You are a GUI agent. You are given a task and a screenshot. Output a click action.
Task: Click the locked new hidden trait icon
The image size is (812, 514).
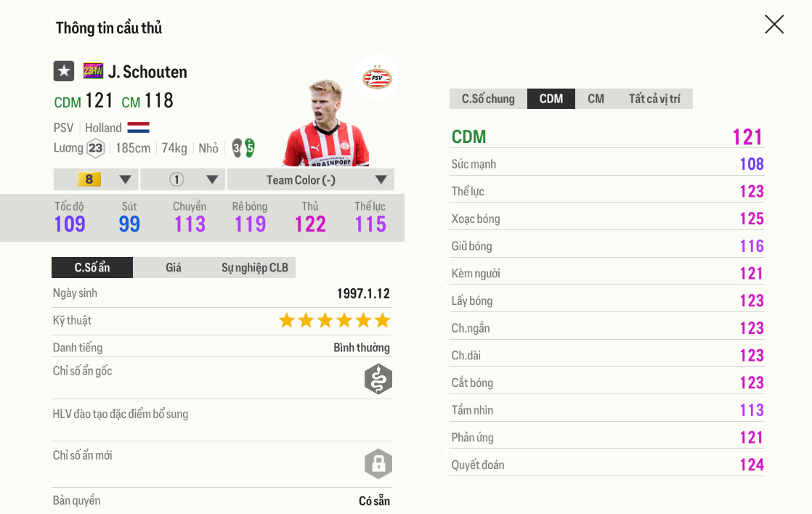378,464
